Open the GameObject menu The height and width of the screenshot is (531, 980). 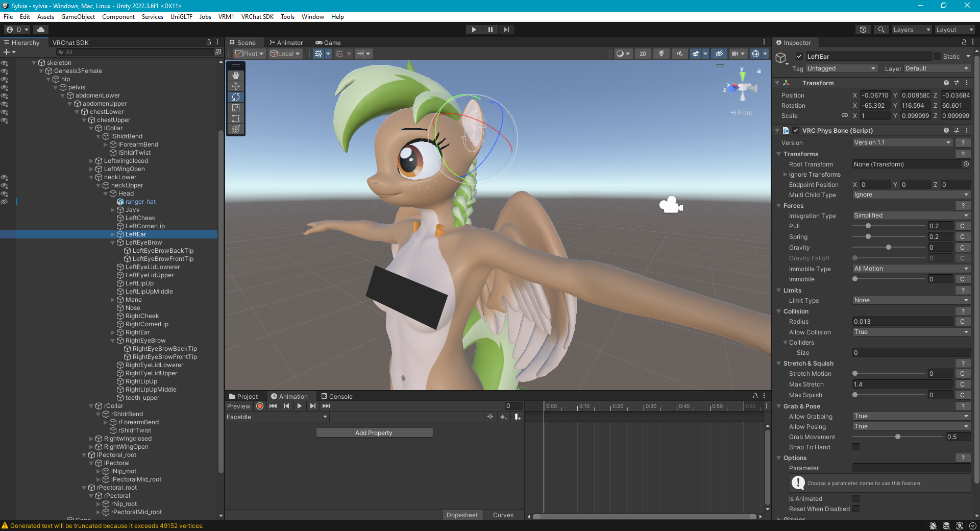tap(78, 17)
